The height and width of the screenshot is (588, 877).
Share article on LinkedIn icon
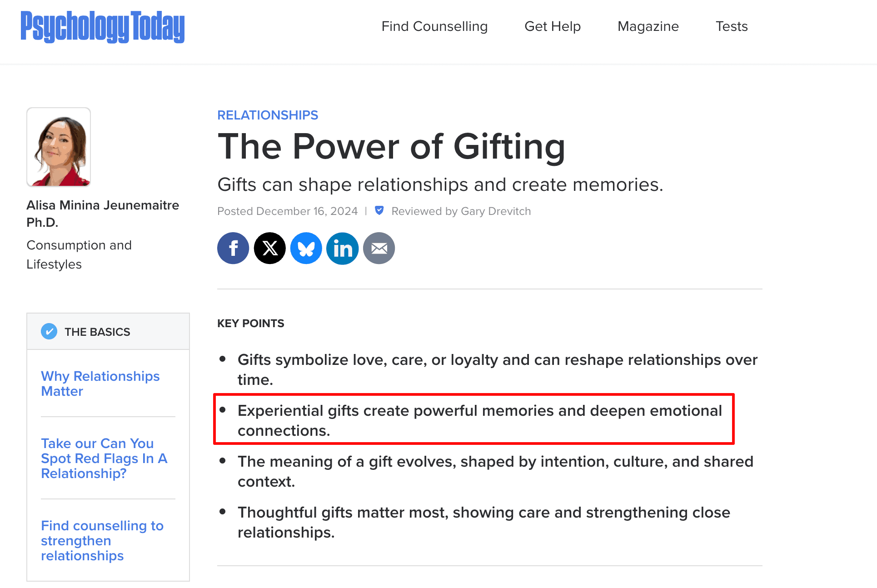tap(342, 249)
